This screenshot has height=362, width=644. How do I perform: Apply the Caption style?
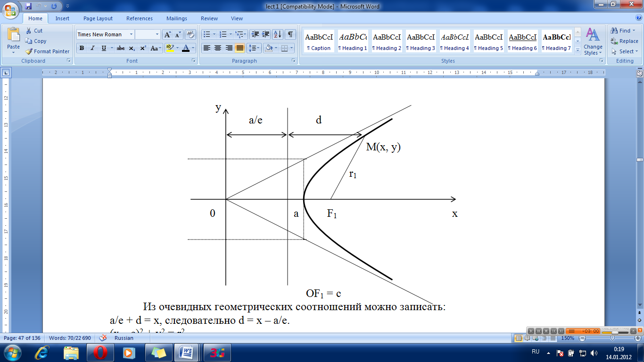319,41
